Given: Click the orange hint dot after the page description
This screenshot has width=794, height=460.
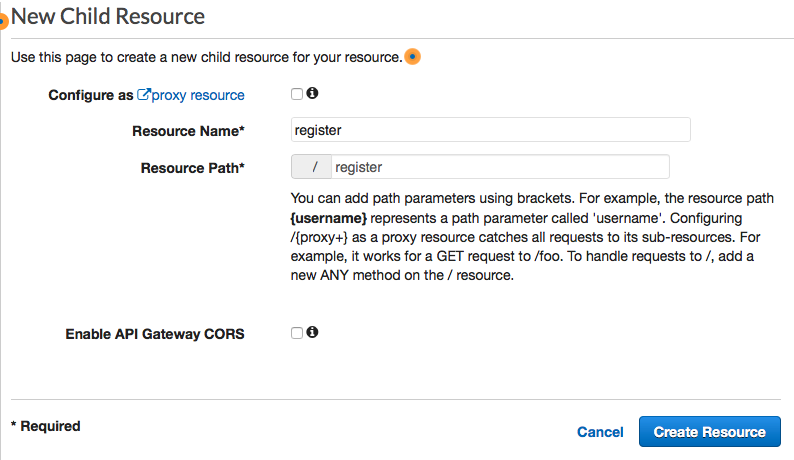Looking at the screenshot, I should (412, 57).
